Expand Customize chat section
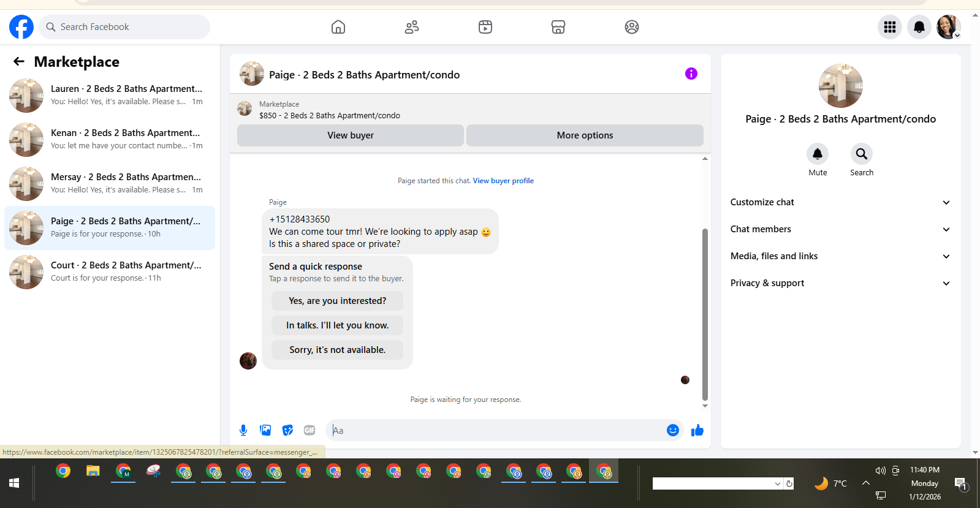 pyautogui.click(x=840, y=202)
